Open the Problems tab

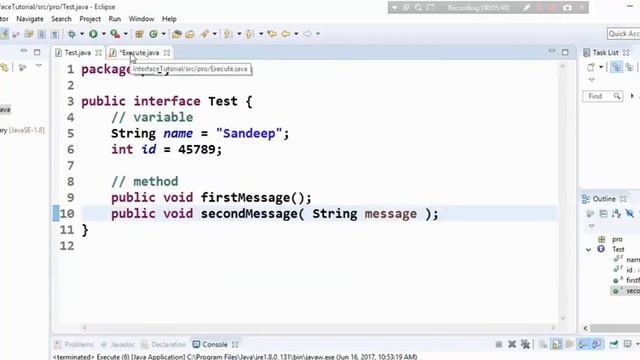click(74, 344)
